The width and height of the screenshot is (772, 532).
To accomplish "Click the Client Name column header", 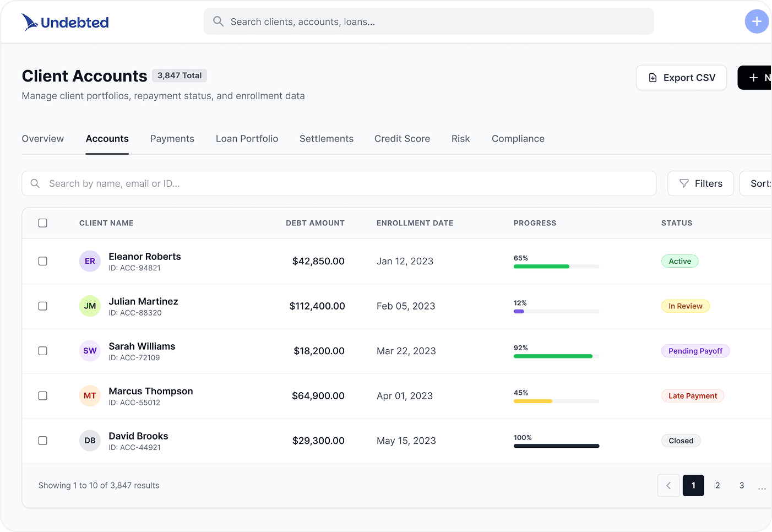I will coord(106,223).
